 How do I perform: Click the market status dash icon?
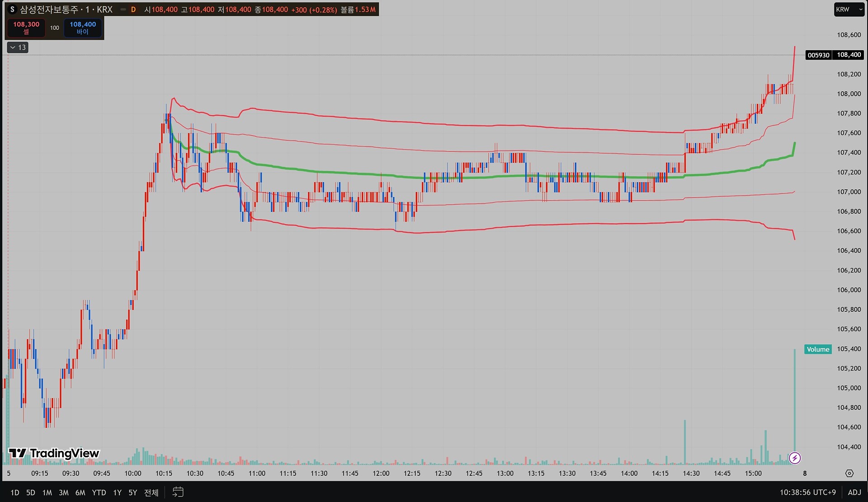pos(123,9)
